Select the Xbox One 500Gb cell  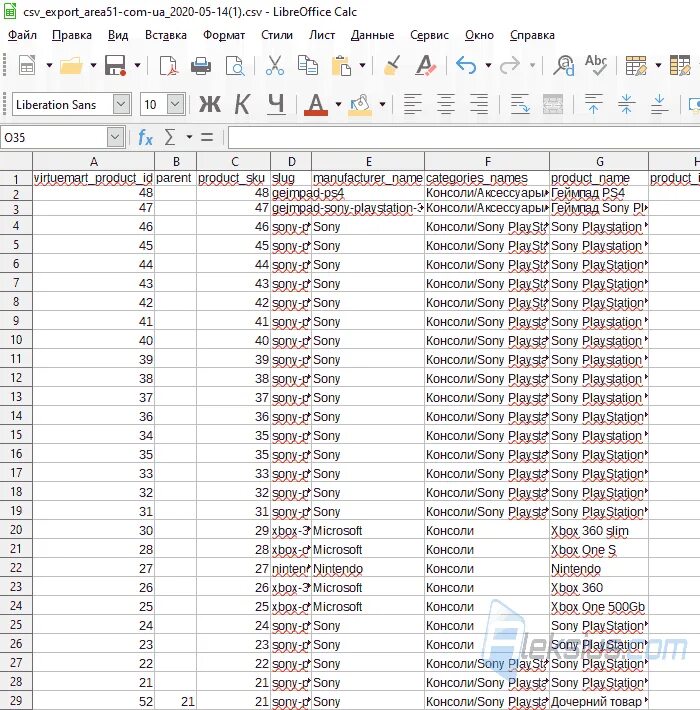(599, 606)
